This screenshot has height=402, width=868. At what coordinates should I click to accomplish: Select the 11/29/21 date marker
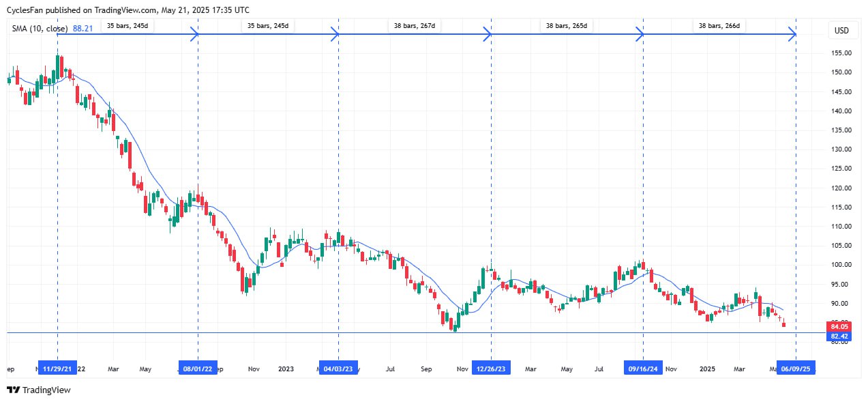click(x=57, y=369)
